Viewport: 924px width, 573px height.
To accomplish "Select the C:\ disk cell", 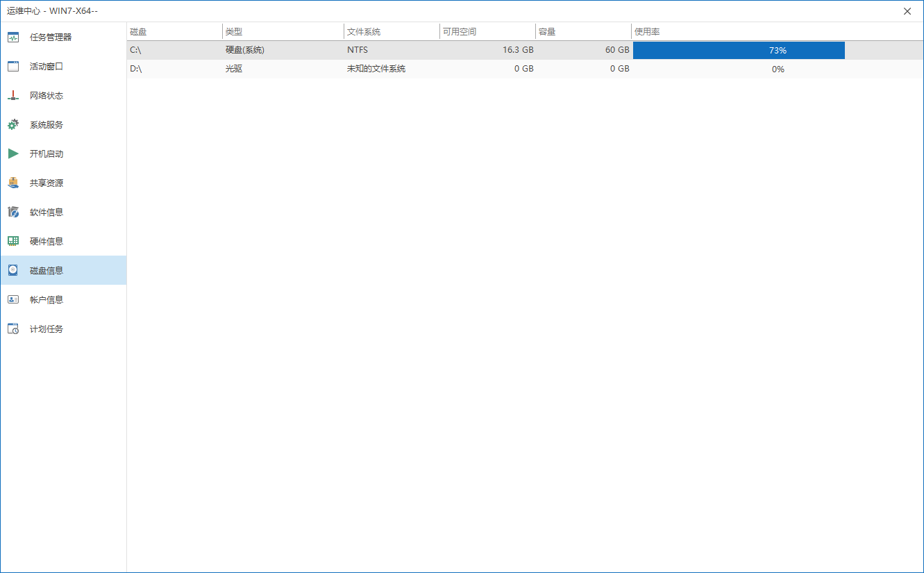I will coord(175,50).
